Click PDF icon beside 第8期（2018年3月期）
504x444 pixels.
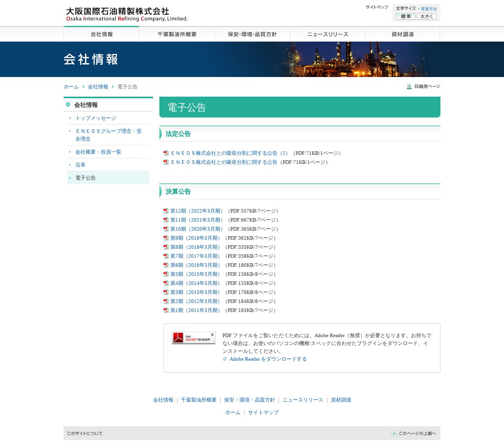pos(166,247)
